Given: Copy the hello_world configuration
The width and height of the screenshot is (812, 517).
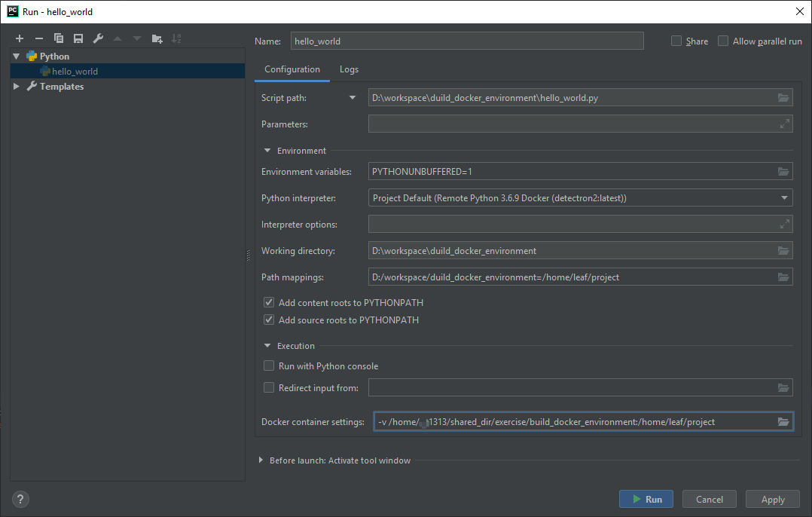Looking at the screenshot, I should (x=58, y=38).
